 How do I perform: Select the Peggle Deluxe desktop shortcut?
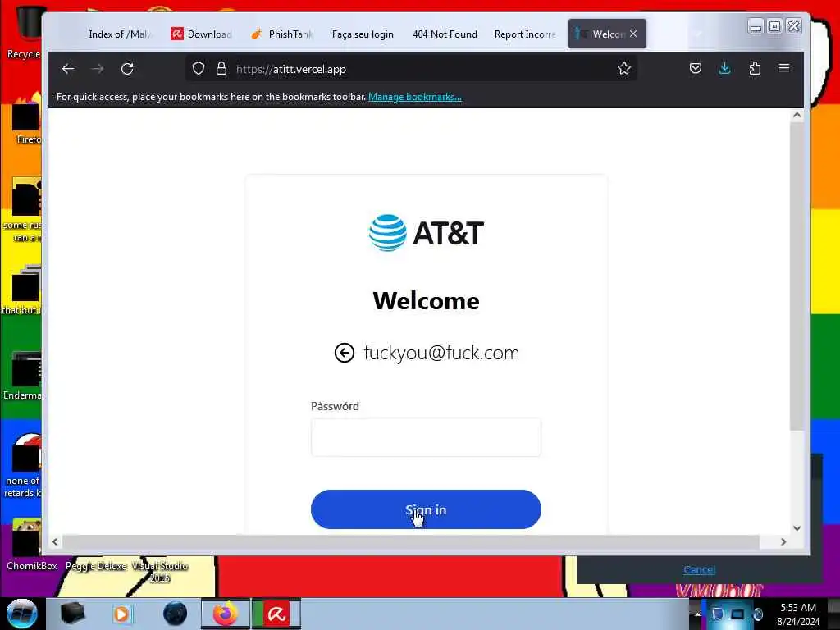97,566
